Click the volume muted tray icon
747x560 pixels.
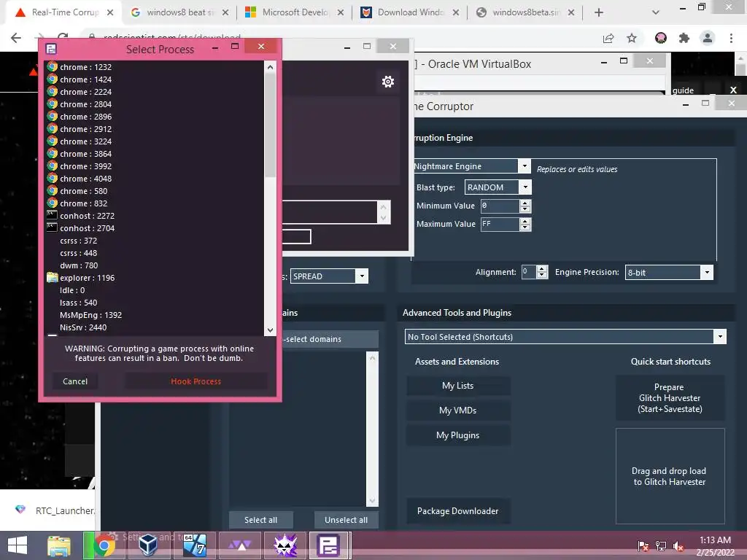[678, 546]
